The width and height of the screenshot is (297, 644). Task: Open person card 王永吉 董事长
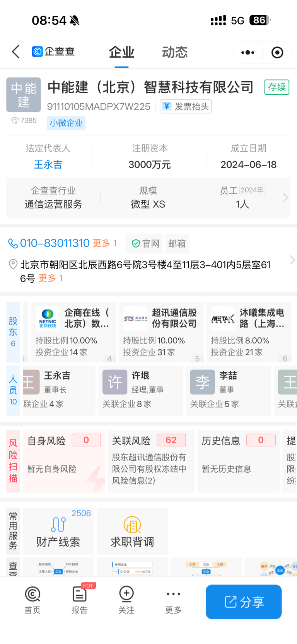pos(59,391)
